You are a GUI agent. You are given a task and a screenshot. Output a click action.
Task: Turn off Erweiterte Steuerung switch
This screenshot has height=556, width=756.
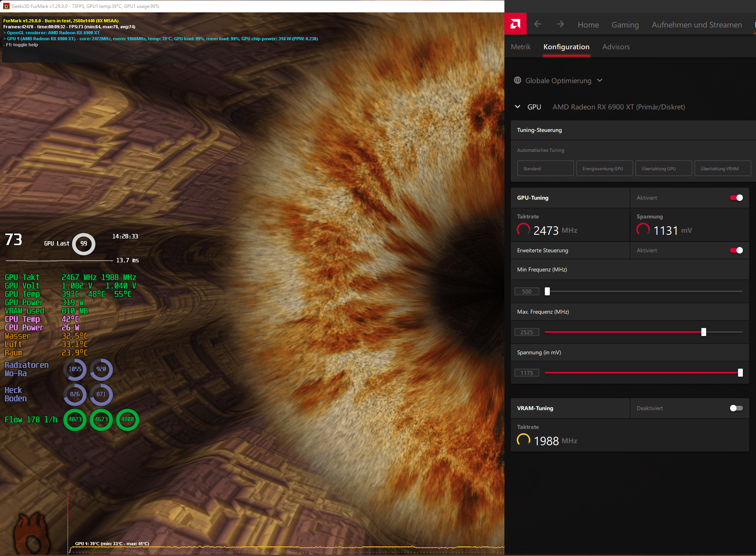pos(736,250)
